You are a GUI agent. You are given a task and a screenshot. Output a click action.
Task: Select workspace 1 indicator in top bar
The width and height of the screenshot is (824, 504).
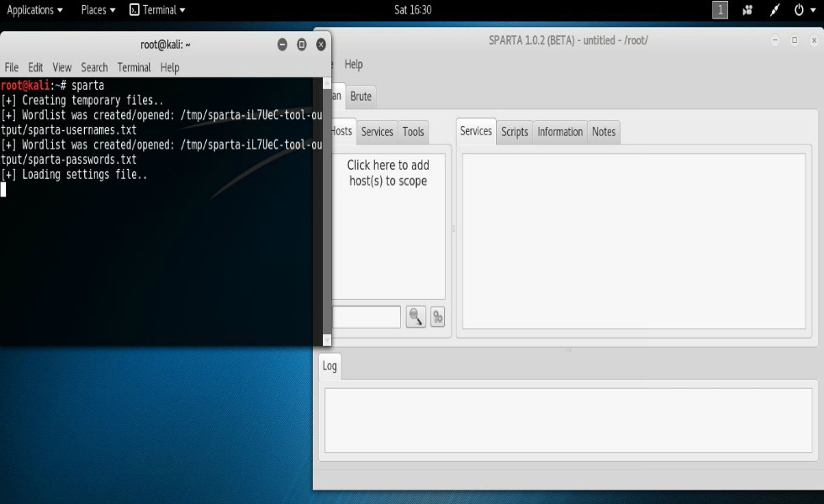pos(720,10)
